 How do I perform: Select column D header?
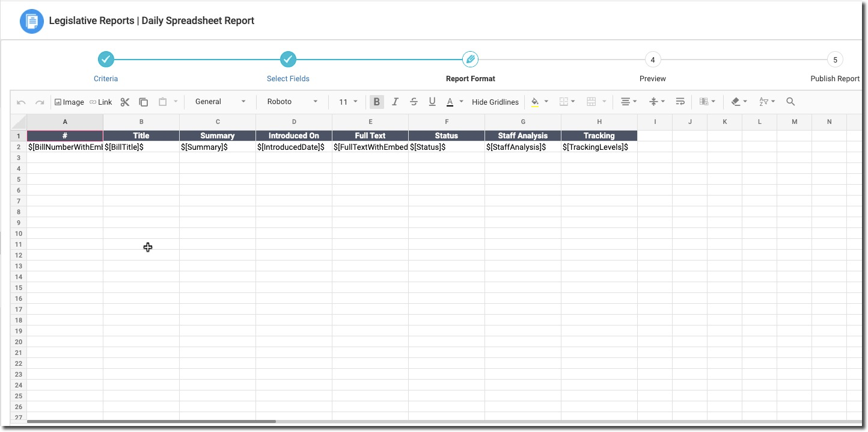[294, 122]
